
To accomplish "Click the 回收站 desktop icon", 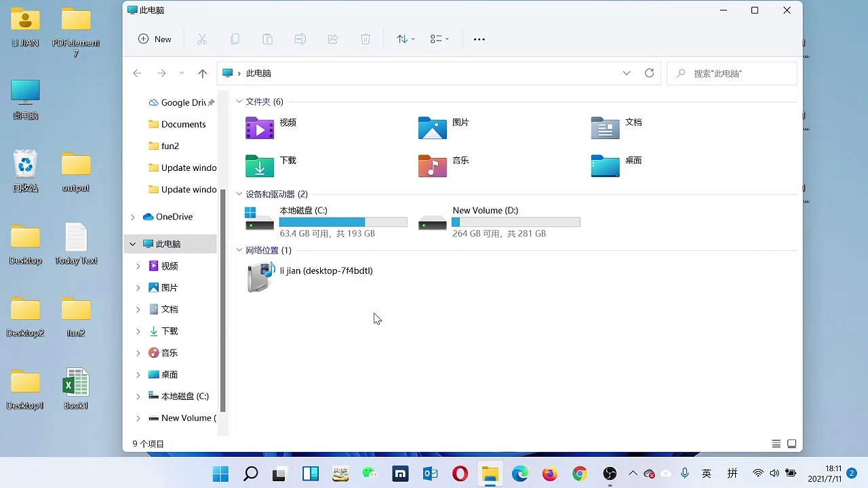I will point(26,171).
